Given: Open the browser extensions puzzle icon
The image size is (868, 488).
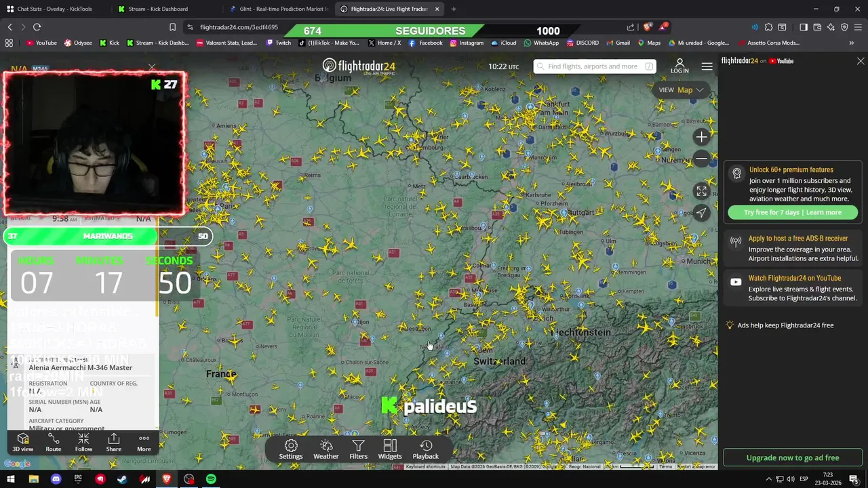Looking at the screenshot, I should (768, 27).
